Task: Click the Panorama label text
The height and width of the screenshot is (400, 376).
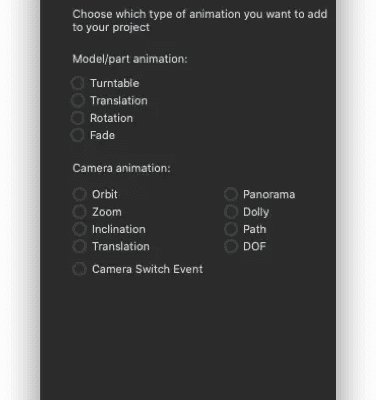Action: [x=269, y=194]
